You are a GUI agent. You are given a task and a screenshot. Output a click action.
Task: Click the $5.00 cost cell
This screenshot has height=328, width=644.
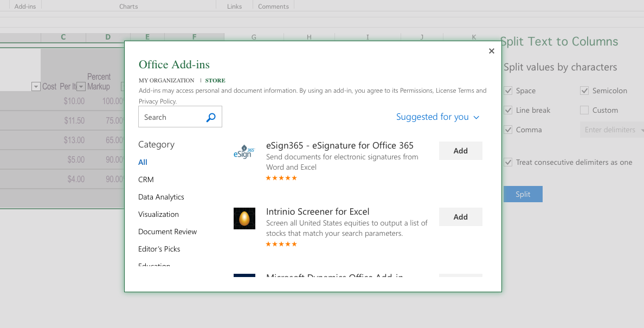(x=63, y=160)
